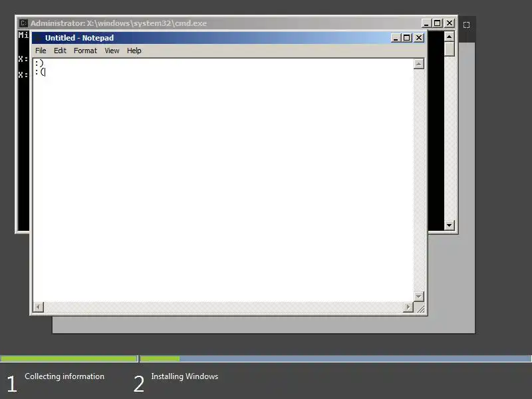Minimize the cmd.exe window
Image resolution: width=532 pixels, height=399 pixels.
[x=426, y=23]
